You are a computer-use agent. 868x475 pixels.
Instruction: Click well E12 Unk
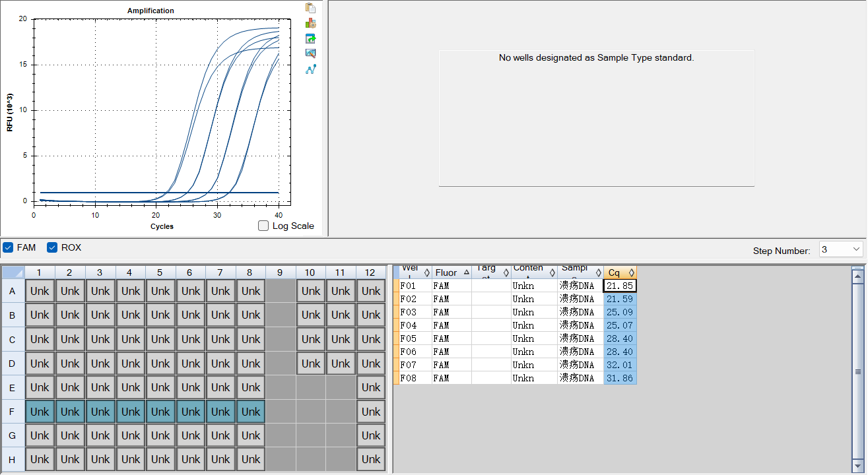point(371,387)
